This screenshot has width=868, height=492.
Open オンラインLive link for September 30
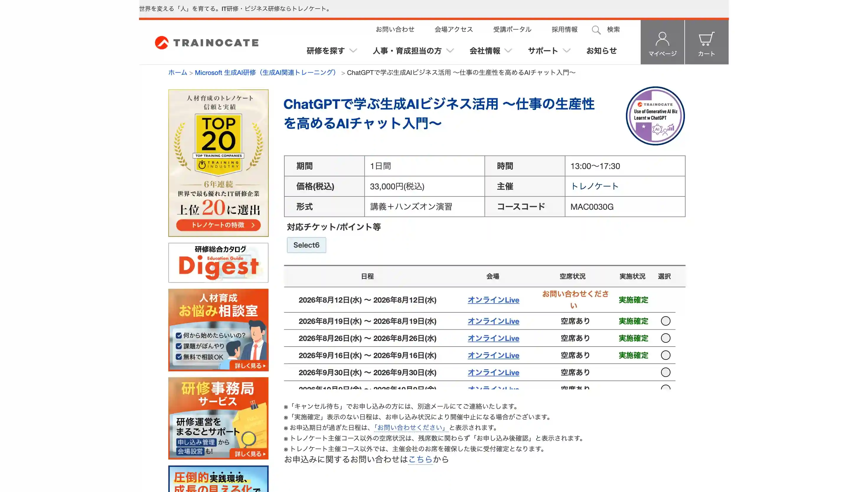pos(493,372)
